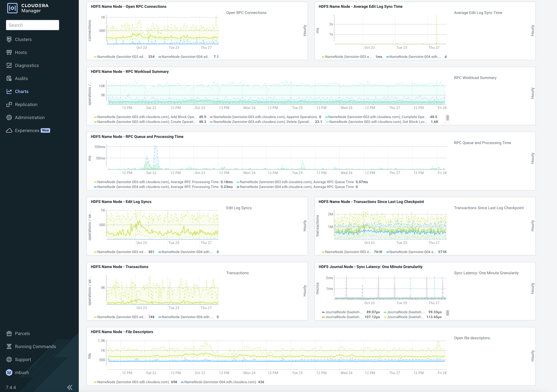Open the Parcels gift-box icon
Viewport: 557px width, 392px height.
(22, 333)
